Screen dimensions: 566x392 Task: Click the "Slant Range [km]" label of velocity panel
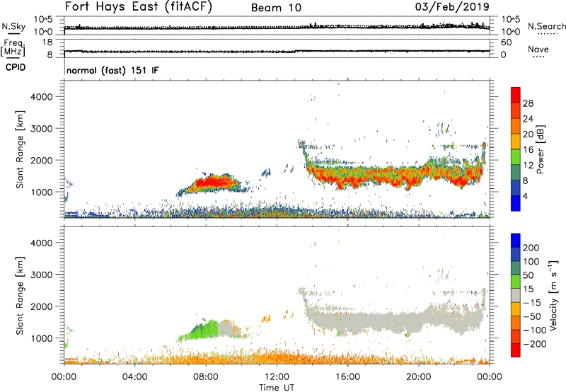(20, 296)
